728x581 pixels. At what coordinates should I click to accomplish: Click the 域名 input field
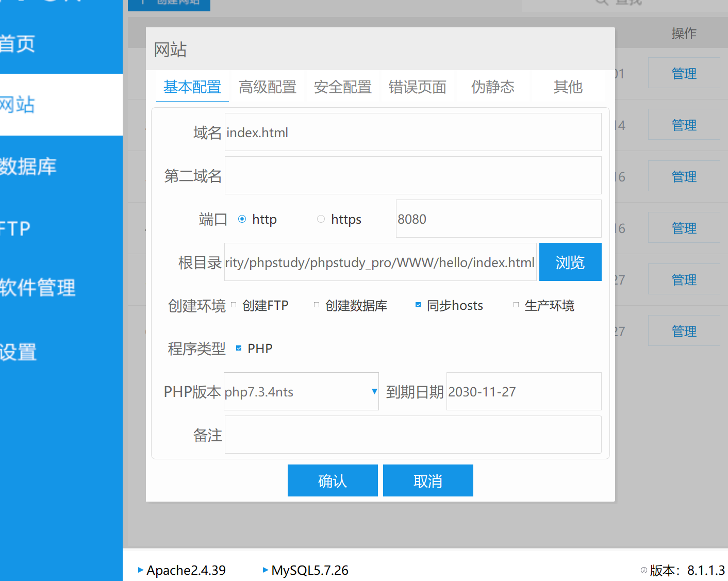click(413, 132)
